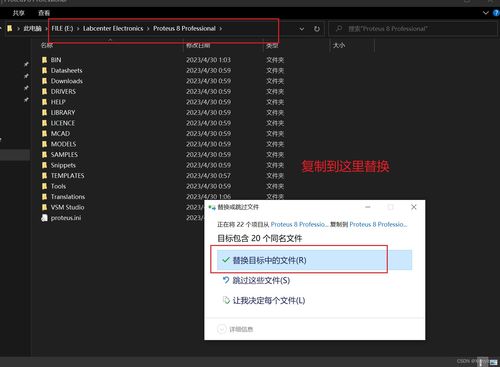The image size is (500, 367).
Task: Select the SAMPLES folder icon
Action: (44, 155)
